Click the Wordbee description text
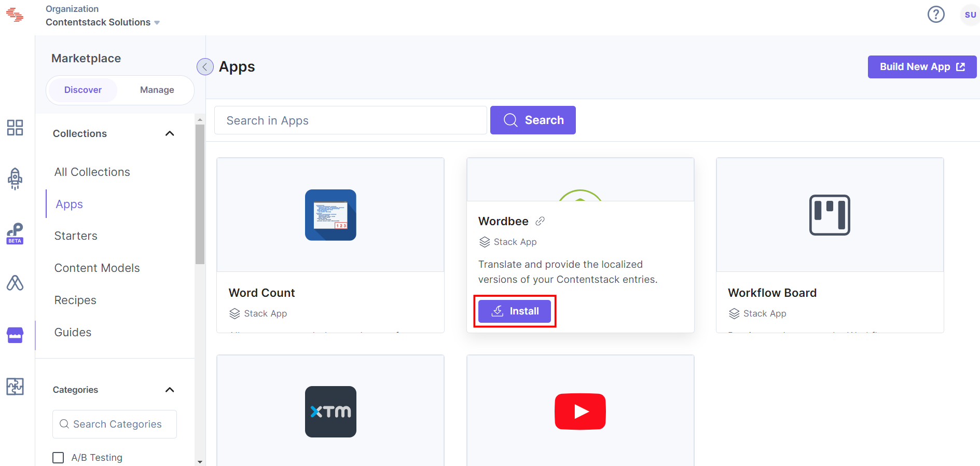The image size is (980, 466). point(568,272)
